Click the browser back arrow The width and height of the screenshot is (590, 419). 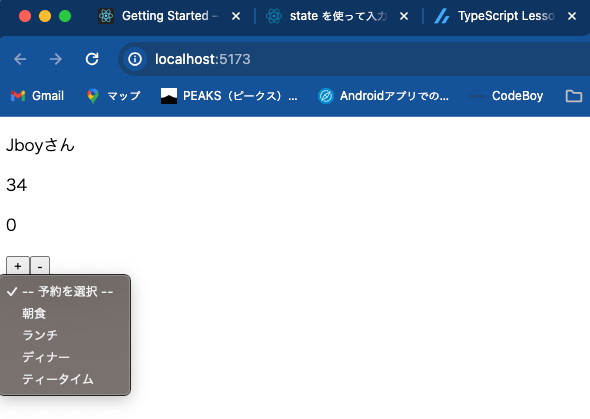20,59
